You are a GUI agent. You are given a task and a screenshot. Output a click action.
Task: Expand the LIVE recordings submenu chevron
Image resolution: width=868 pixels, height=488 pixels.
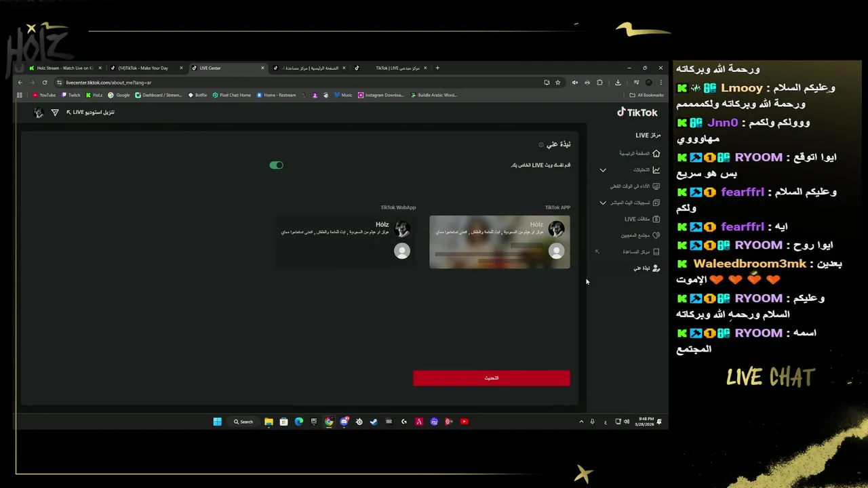click(x=603, y=203)
